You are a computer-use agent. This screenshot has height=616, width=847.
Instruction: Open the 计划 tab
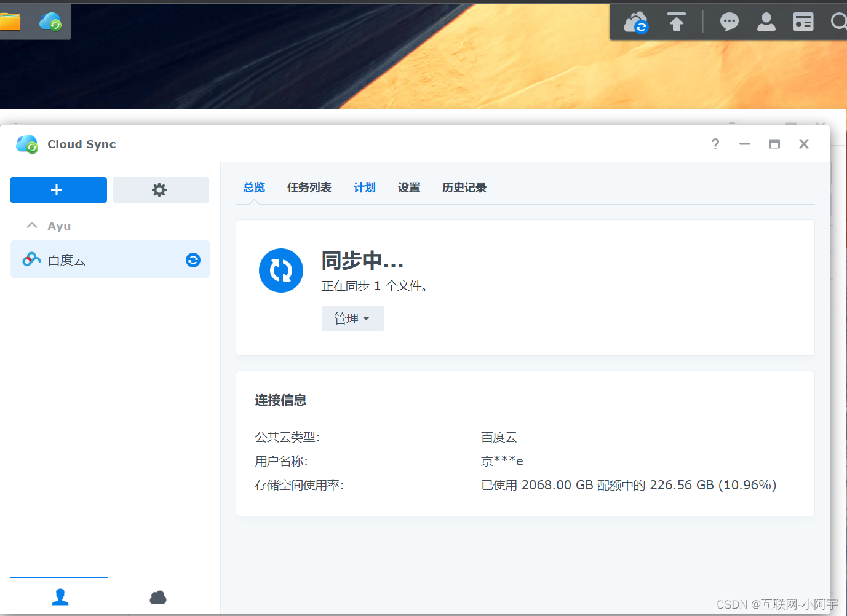365,188
